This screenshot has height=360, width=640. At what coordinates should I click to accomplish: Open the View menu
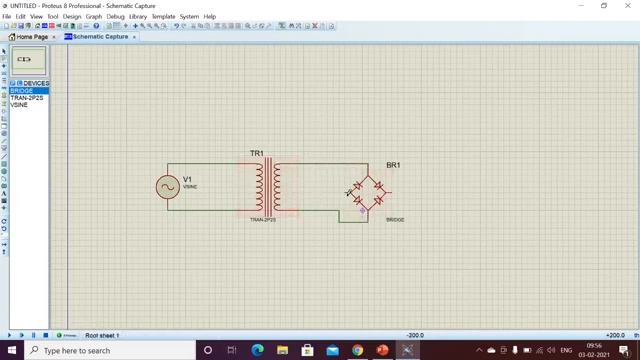(x=36, y=16)
